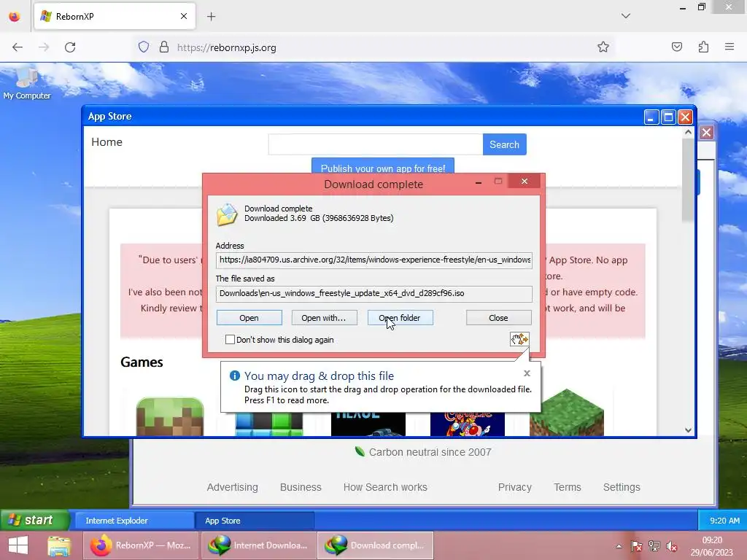Click App Store scrollbar down arrow
Screen dimensions: 747x560
688,430
